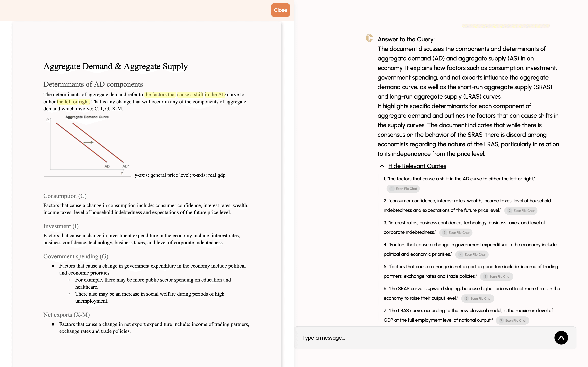
Task: Open citation 7 Econ File Chat
Action: pyautogui.click(x=512, y=320)
